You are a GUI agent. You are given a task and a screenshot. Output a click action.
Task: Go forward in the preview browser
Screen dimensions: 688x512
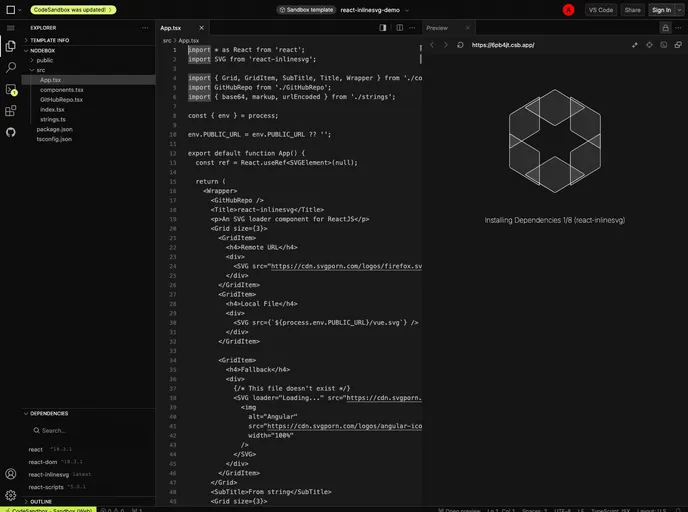446,45
